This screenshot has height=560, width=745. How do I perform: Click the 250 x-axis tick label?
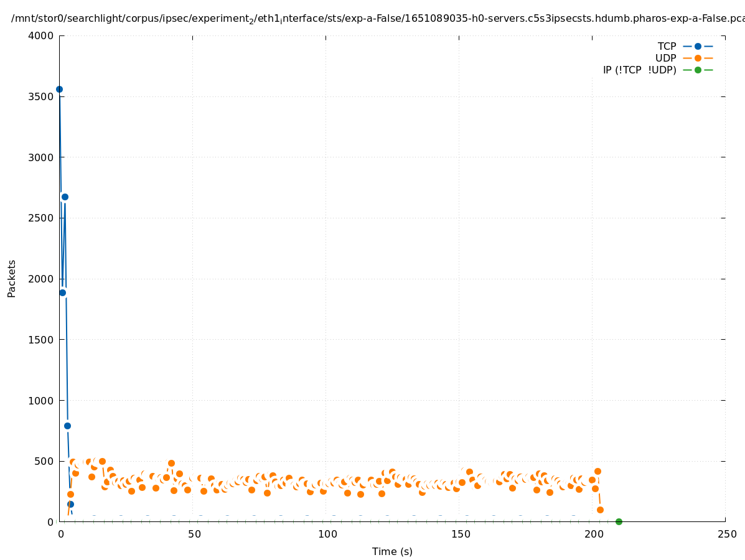(727, 534)
